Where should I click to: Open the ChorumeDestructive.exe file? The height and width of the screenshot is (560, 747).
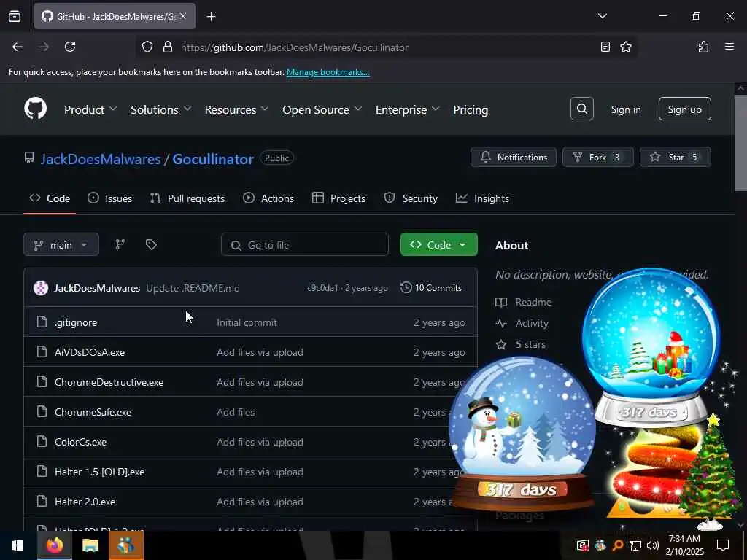pos(109,382)
